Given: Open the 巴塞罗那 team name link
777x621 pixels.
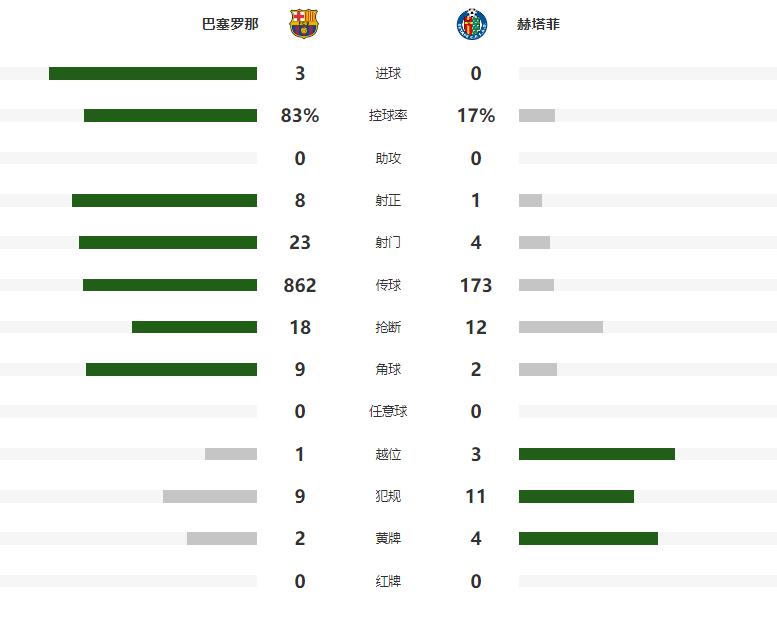Looking at the screenshot, I should coord(230,24).
